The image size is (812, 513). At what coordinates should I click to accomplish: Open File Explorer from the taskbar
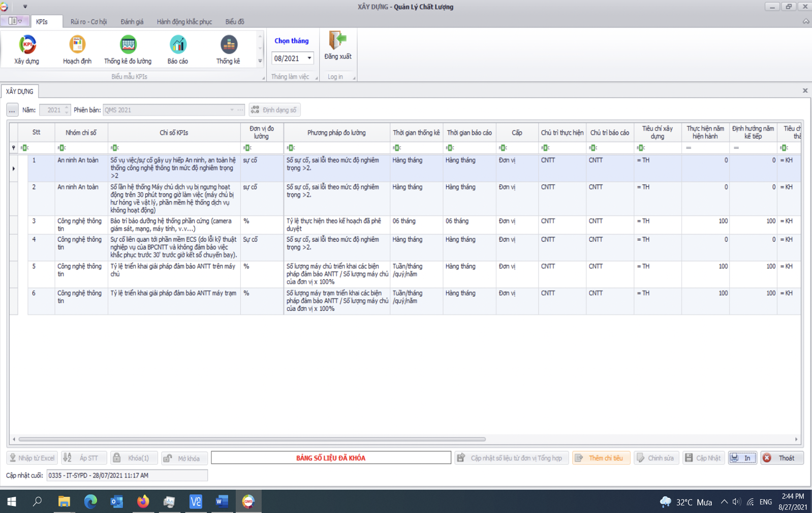coord(64,502)
